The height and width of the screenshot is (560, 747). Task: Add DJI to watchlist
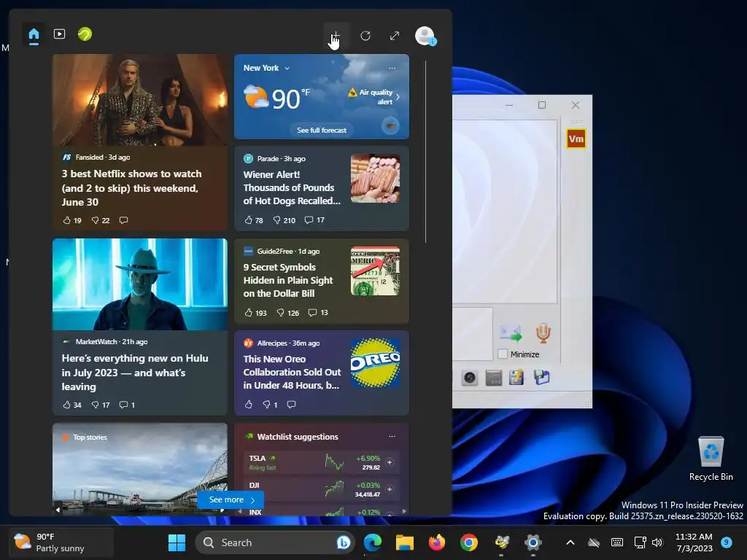[390, 489]
